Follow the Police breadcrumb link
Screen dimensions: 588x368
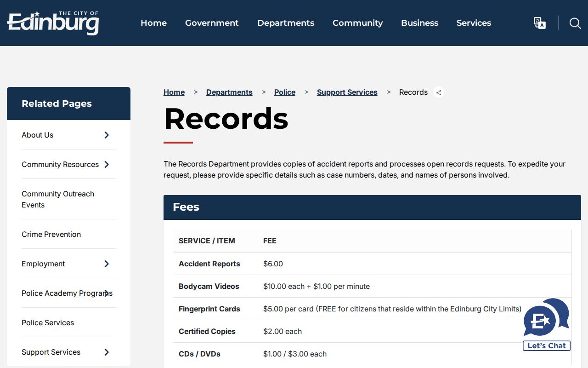285,92
